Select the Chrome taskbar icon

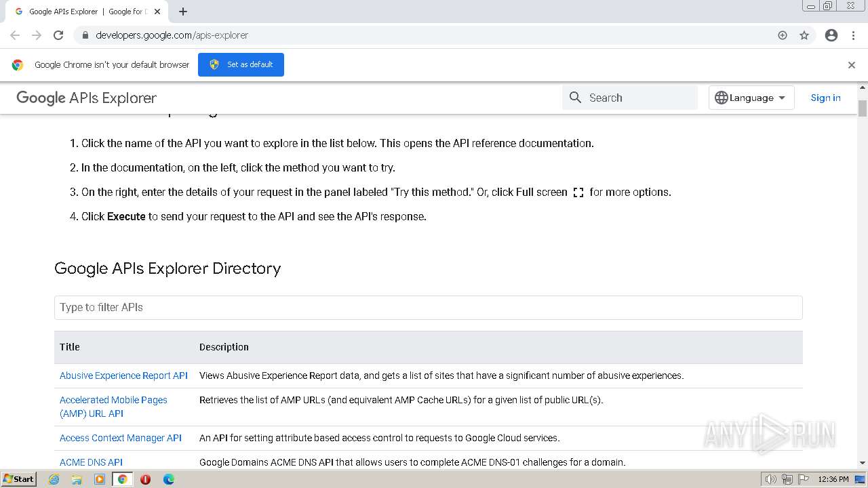122,479
